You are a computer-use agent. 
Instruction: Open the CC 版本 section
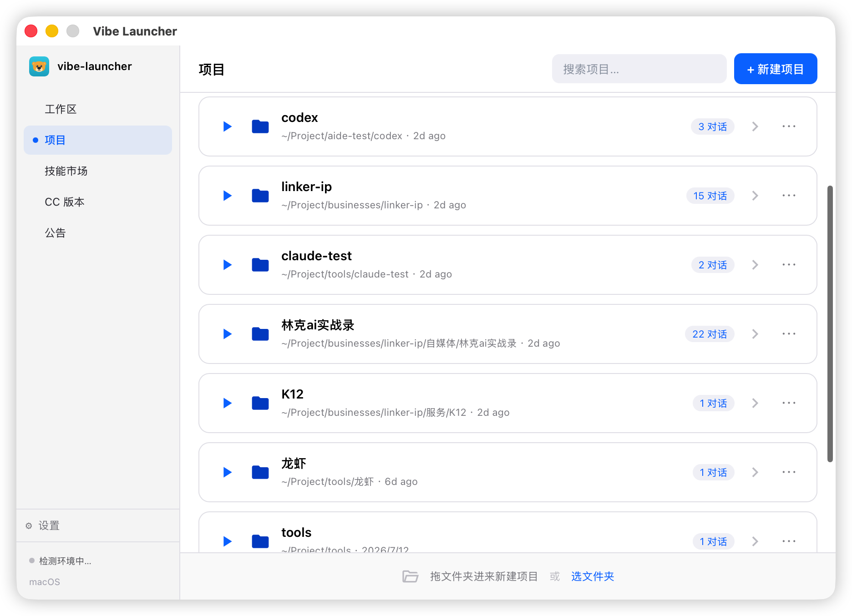(98, 202)
